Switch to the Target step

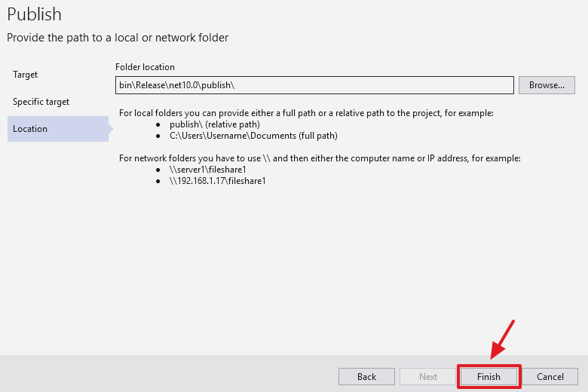click(x=26, y=75)
